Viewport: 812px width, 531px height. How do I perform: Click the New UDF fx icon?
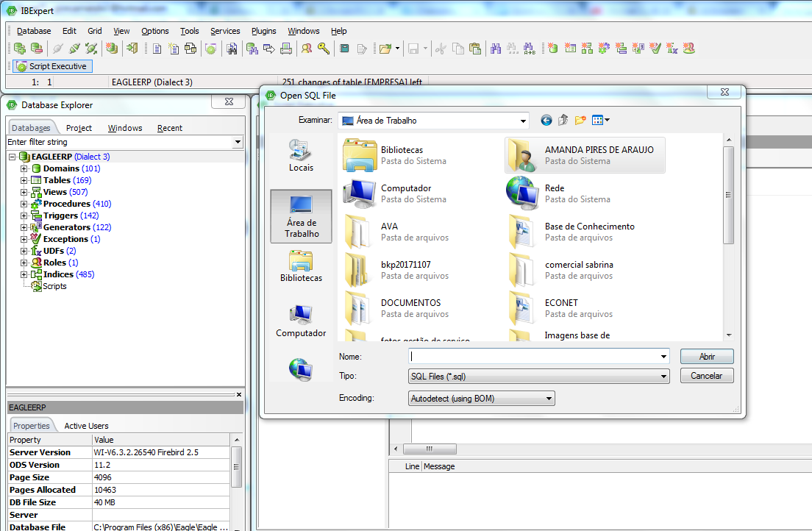pos(672,49)
